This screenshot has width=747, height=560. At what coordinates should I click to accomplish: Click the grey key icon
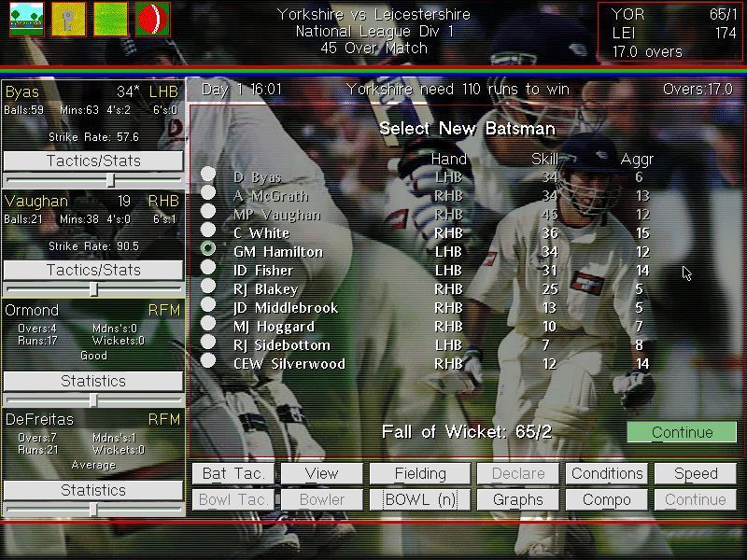coord(68,20)
